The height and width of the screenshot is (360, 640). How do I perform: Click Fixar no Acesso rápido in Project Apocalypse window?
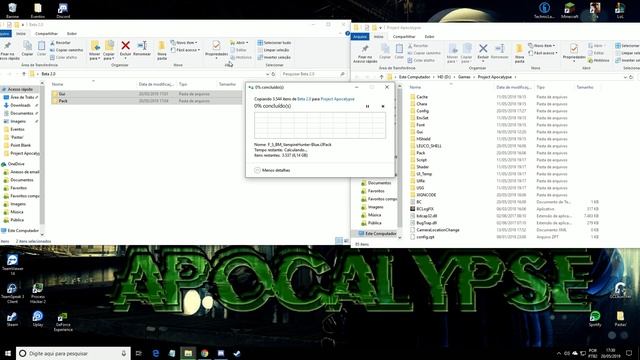(x=365, y=53)
